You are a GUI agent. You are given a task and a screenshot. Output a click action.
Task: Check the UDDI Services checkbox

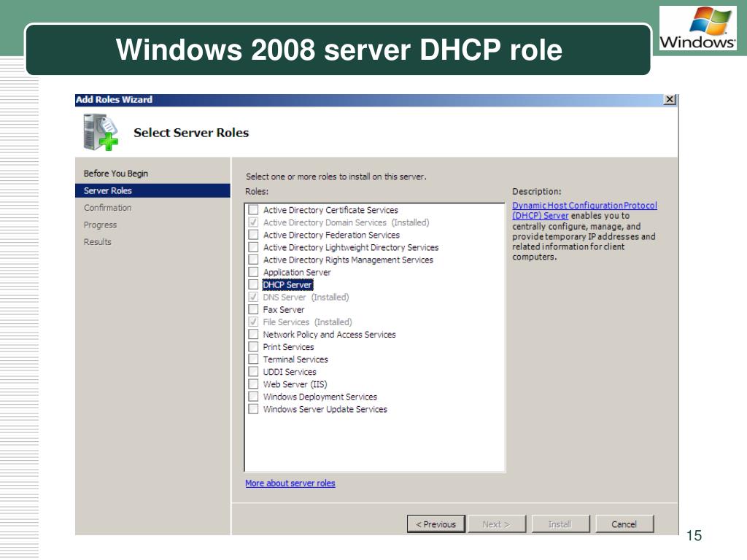click(x=253, y=371)
